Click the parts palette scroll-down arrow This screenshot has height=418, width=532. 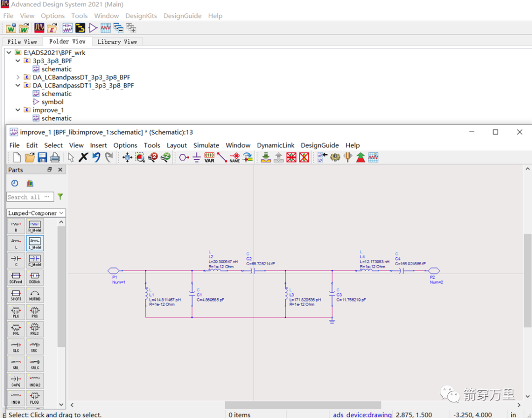pos(61,404)
